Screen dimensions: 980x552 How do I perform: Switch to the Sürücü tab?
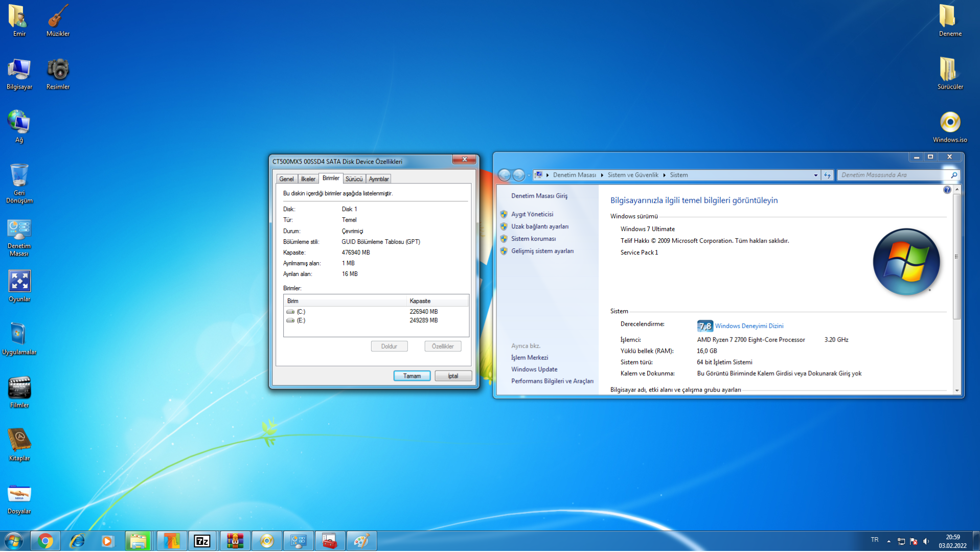(354, 179)
